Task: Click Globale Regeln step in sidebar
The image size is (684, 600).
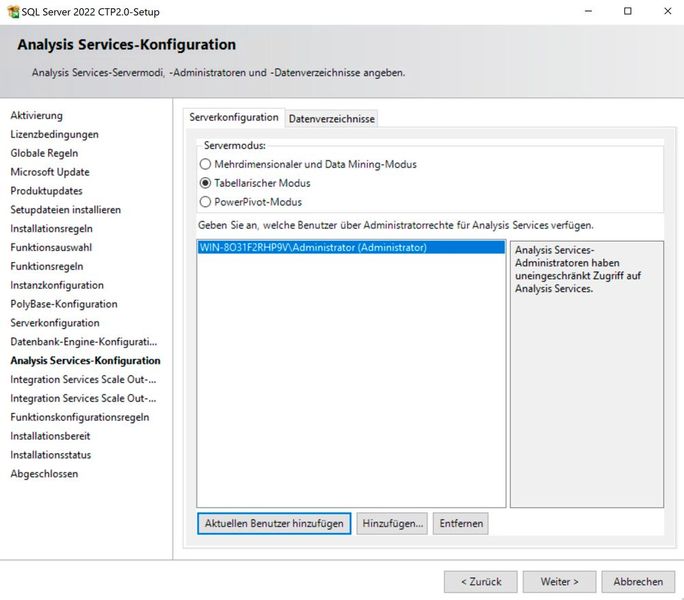Action: coord(44,153)
